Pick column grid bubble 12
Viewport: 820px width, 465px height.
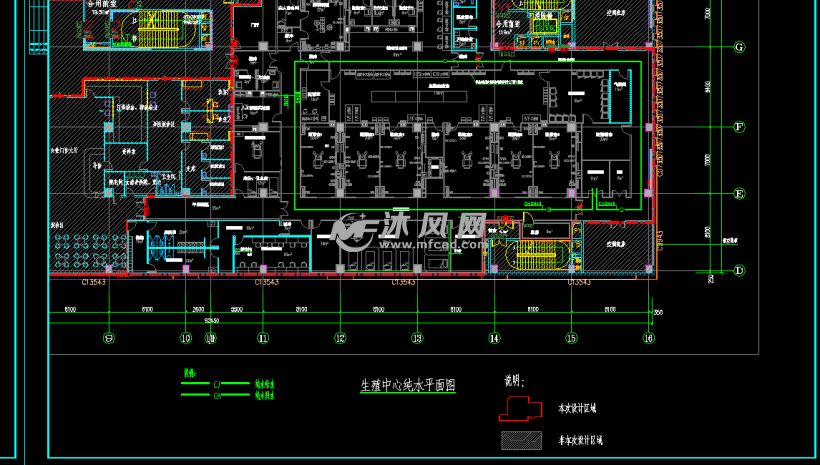point(340,338)
